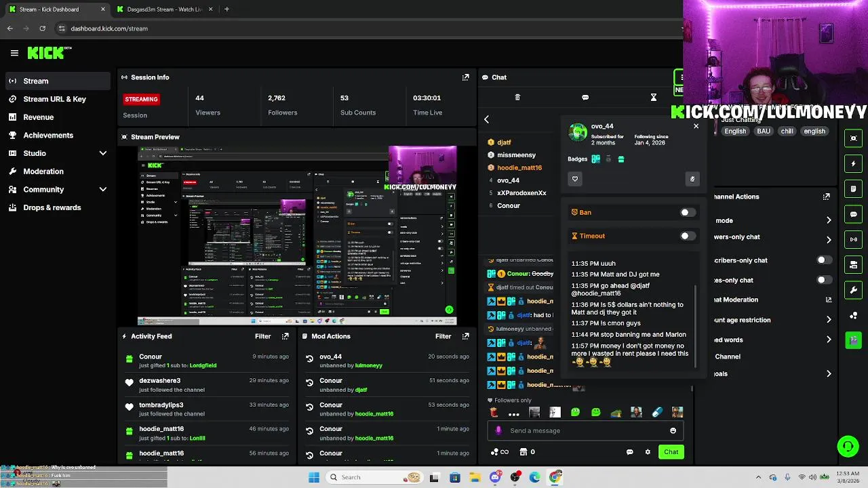The image size is (868, 488).
Task: Click the heart button on ovo_44 card
Action: (x=575, y=179)
